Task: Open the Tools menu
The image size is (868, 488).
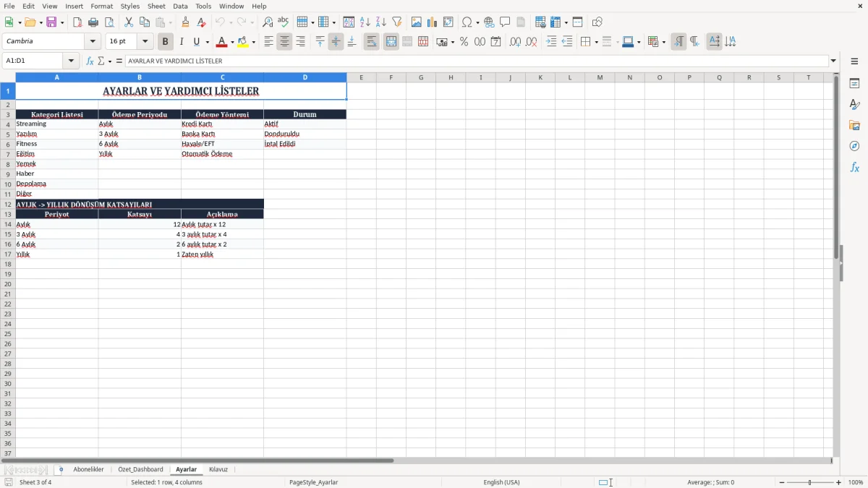Action: [x=203, y=6]
